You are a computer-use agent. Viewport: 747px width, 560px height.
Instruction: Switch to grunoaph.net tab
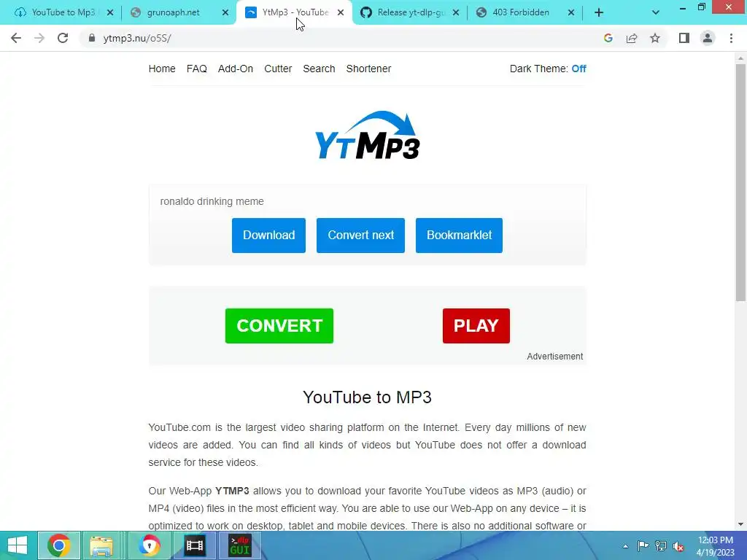click(x=173, y=13)
